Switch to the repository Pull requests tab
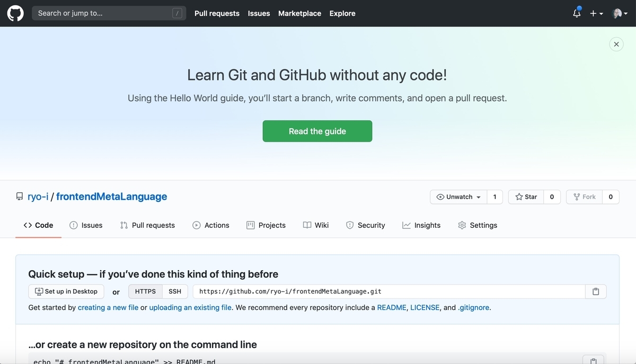The image size is (636, 364). [x=147, y=225]
